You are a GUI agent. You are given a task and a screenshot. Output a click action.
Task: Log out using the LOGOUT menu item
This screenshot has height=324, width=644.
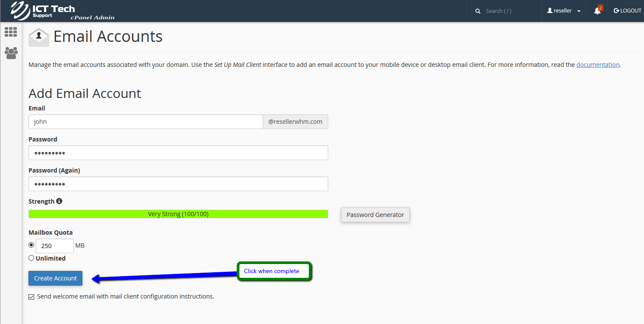[x=628, y=11]
